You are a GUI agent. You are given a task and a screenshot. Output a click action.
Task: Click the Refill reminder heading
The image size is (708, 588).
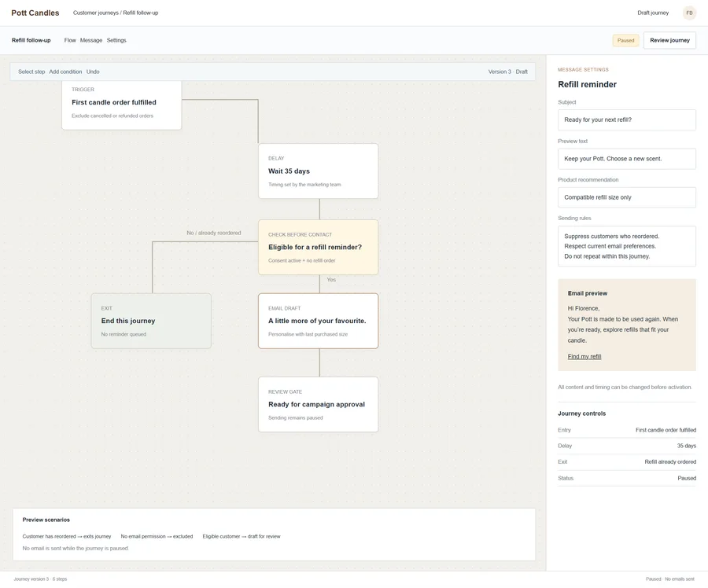tap(587, 84)
